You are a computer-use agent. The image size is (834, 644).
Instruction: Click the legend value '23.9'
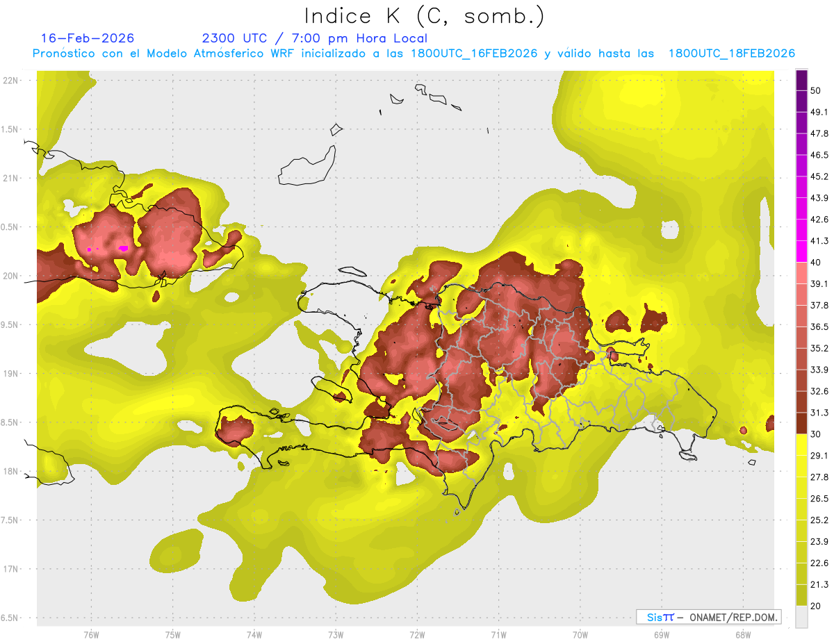pyautogui.click(x=819, y=542)
